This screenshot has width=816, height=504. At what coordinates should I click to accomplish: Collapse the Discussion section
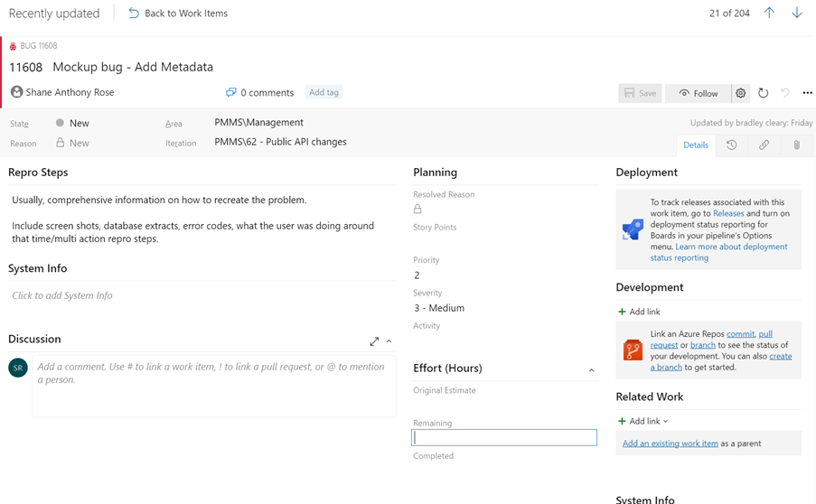pos(389,341)
